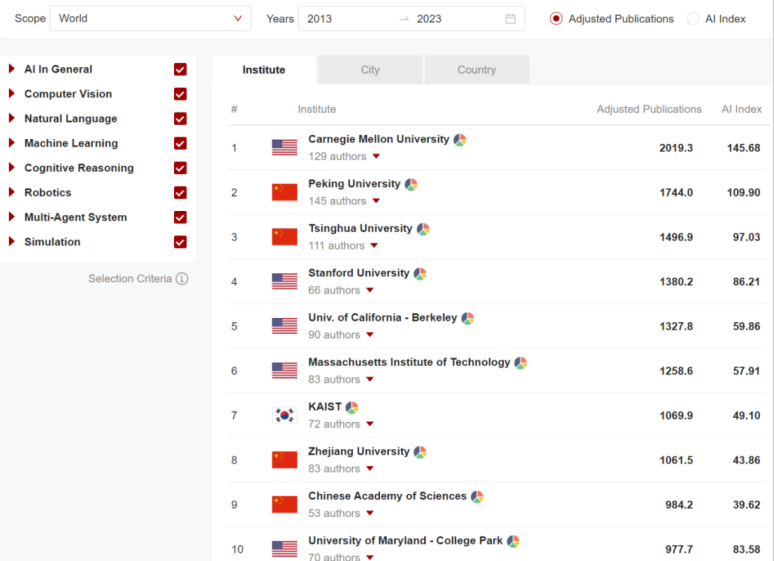Viewport: 774px width, 561px height.
Task: Click the US flag beside Stanford University
Action: pyautogui.click(x=284, y=281)
